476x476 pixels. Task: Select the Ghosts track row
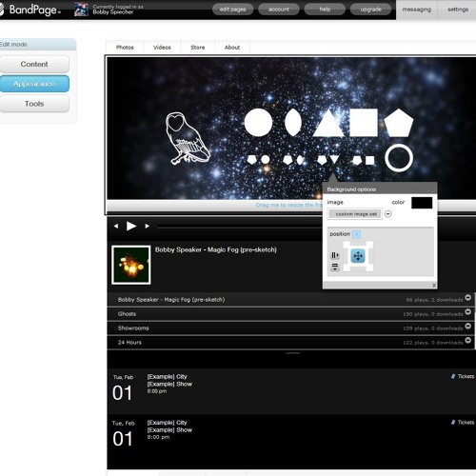tap(290, 314)
